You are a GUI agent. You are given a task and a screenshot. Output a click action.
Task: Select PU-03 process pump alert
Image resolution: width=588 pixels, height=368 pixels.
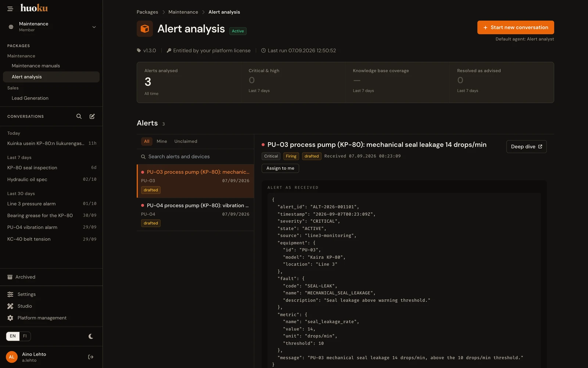tap(196, 181)
